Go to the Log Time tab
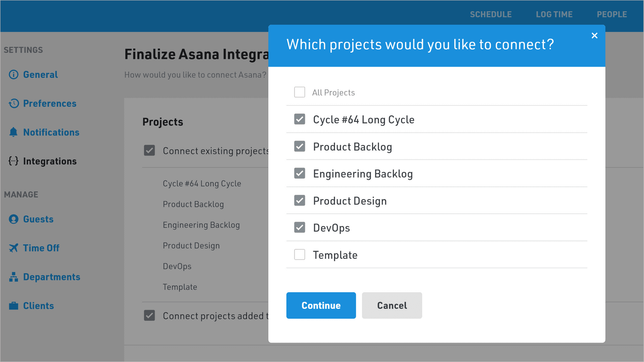 pos(554,14)
